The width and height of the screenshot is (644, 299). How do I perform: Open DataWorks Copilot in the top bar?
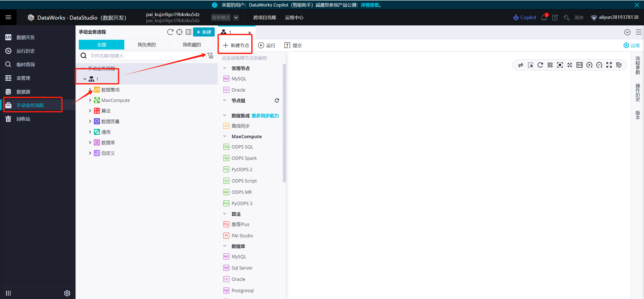(x=524, y=17)
